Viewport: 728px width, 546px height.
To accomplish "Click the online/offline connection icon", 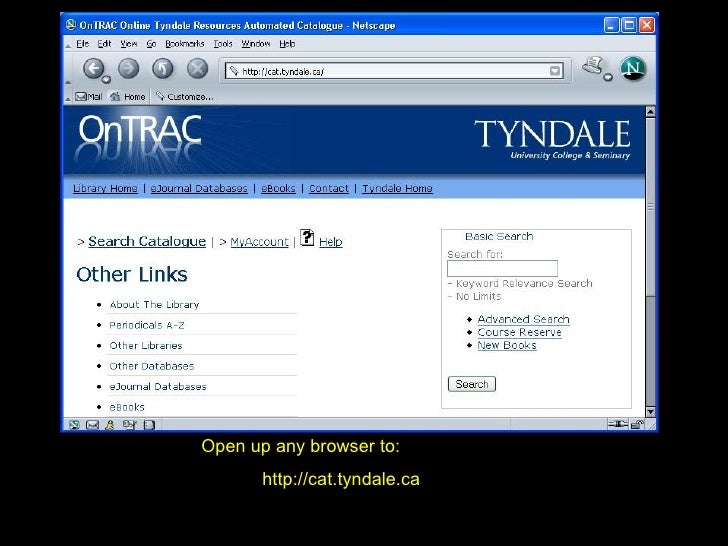I will 618,424.
